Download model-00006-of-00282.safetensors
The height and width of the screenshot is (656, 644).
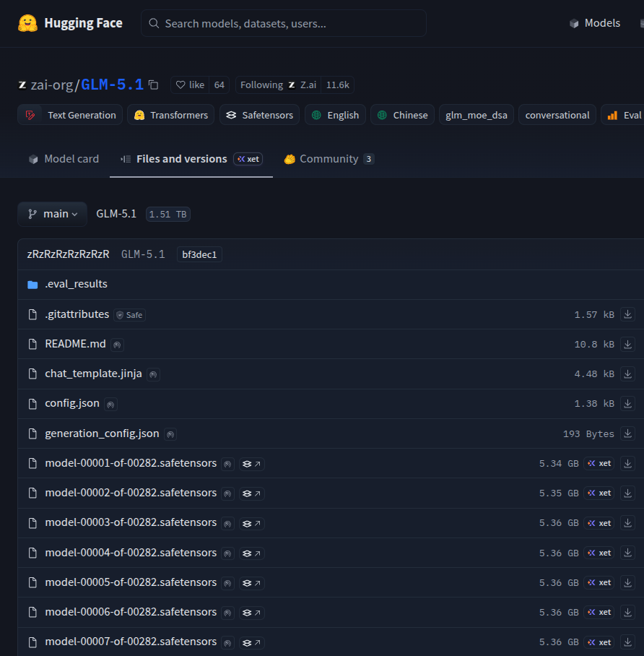(627, 613)
